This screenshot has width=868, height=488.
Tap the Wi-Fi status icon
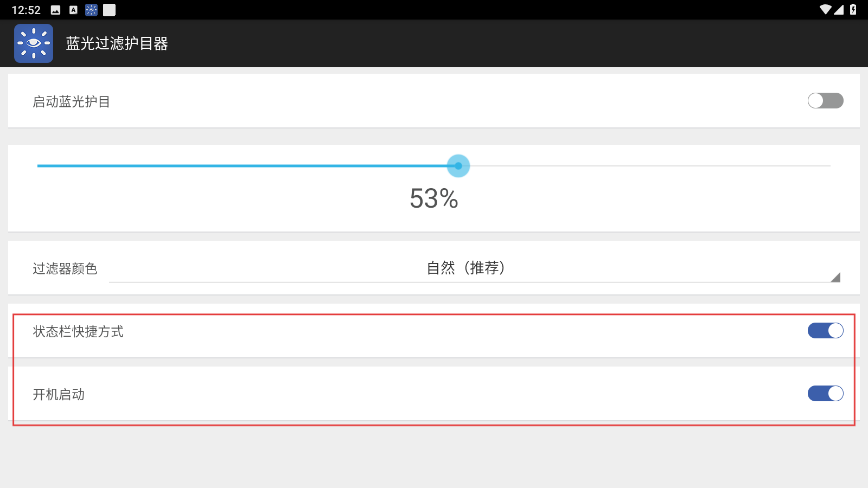[826, 10]
